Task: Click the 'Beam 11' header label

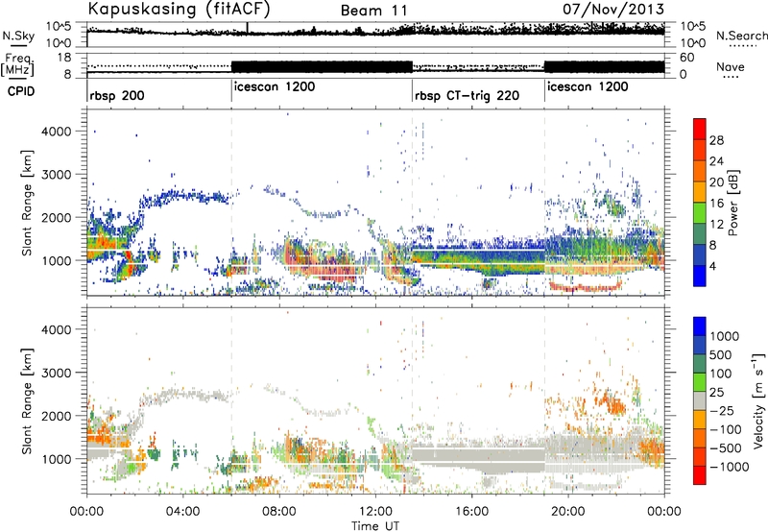Action: click(373, 11)
